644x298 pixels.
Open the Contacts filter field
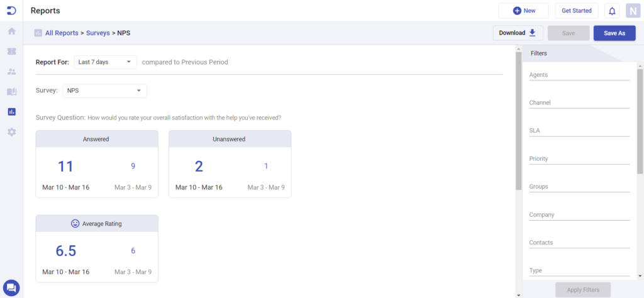tap(579, 243)
